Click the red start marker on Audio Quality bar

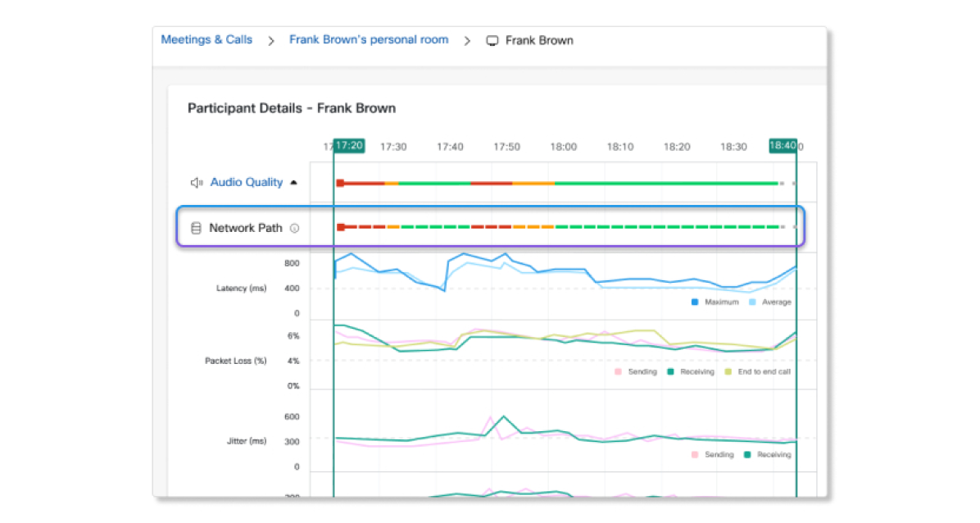(340, 183)
